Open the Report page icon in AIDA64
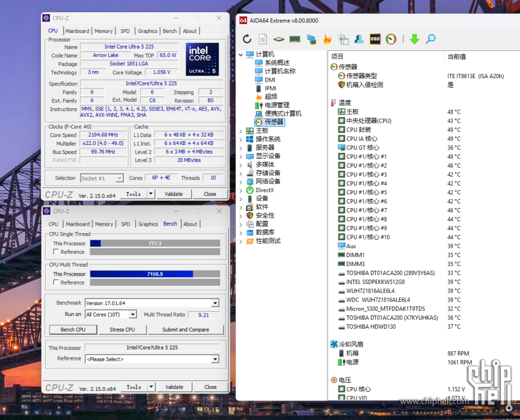 (263, 39)
